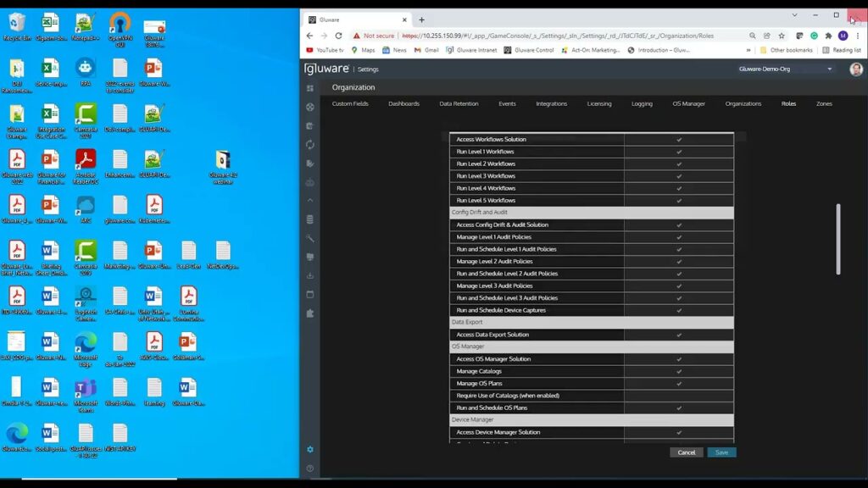Click the bookmark star in the address bar
868x488 pixels.
point(781,36)
